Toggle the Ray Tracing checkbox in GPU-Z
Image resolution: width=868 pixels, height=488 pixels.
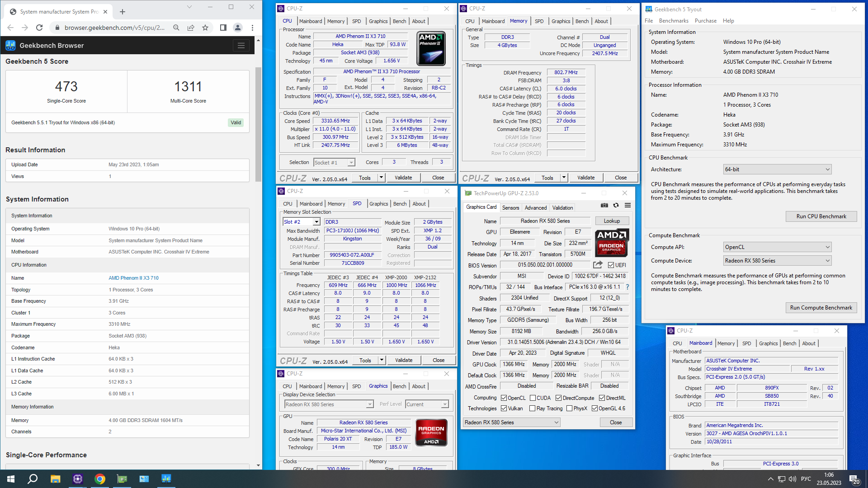tap(533, 408)
